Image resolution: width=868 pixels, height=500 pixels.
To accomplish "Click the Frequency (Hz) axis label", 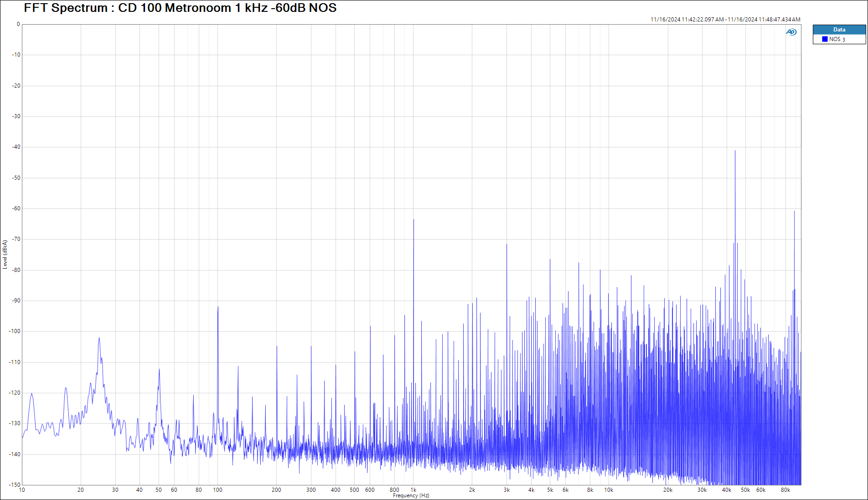I will 411,495.
